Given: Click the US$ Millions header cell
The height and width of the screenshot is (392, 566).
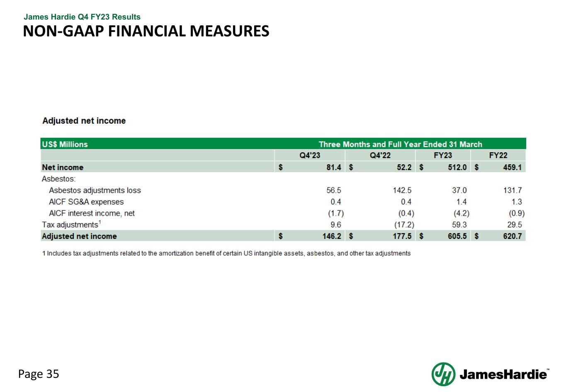Looking at the screenshot, I should tap(65, 144).
